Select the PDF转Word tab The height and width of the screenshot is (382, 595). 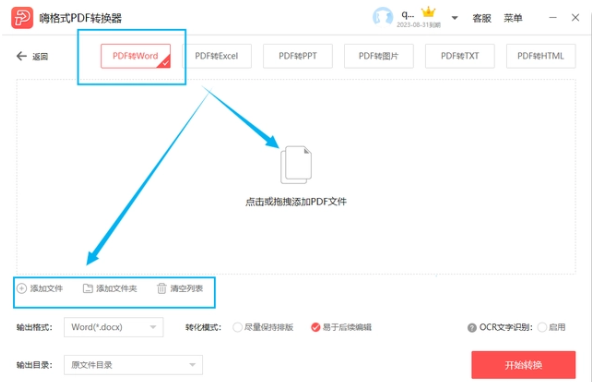[x=135, y=56]
